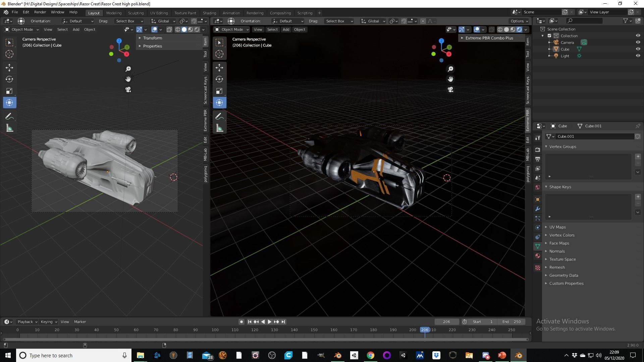Switch to the Shading workspace tab
Image resolution: width=644 pixels, height=362 pixels.
coord(209,13)
